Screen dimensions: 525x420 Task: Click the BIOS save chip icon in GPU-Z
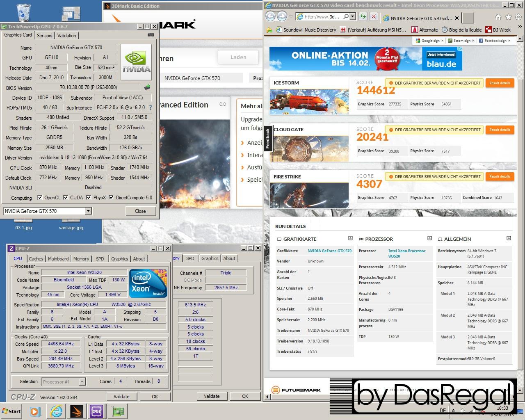click(x=147, y=87)
